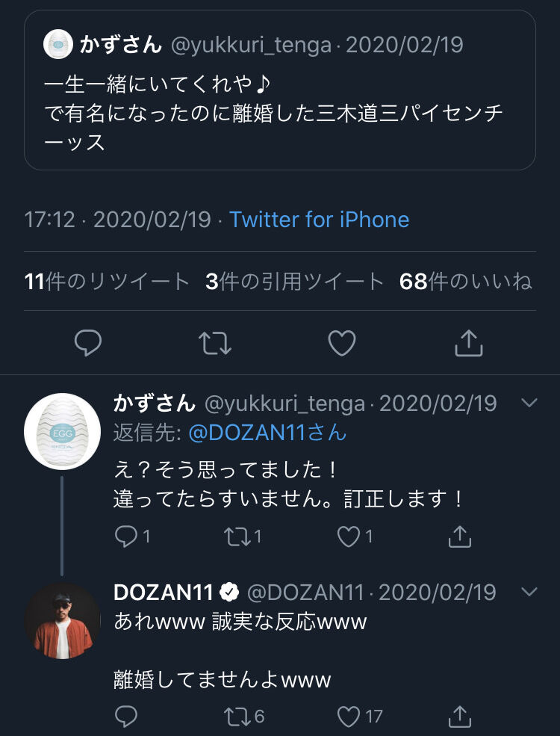Reply to the main tweet
Screen dimensions: 560x736
(88, 343)
